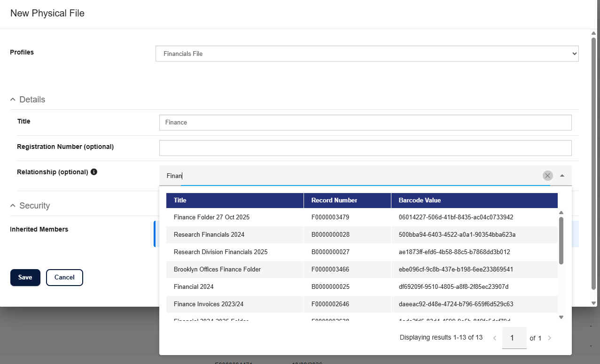Viewport: 600px width, 364px height.
Task: Go to next results page arrow
Action: [x=550, y=338]
